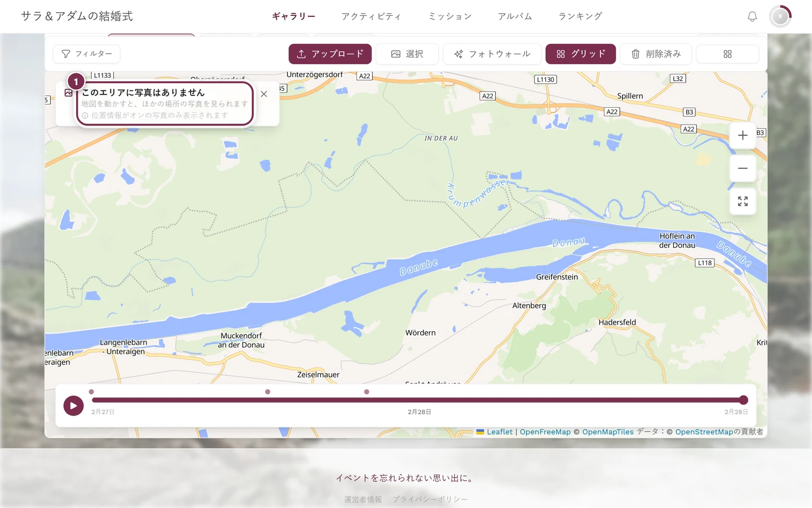This screenshot has width=812, height=508.
Task: Open the OpenMapTiles link
Action: click(x=608, y=432)
